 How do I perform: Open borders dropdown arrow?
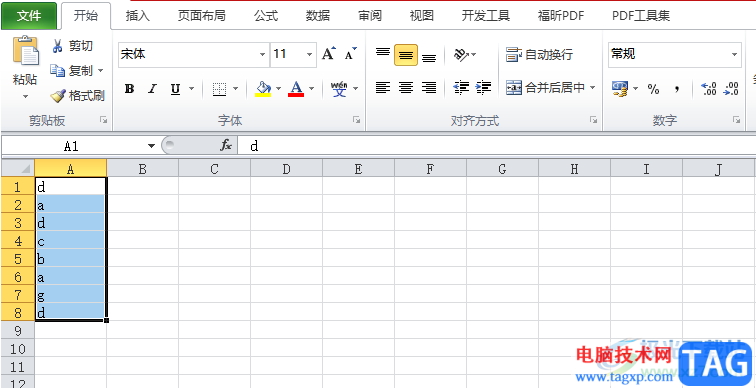coord(236,89)
